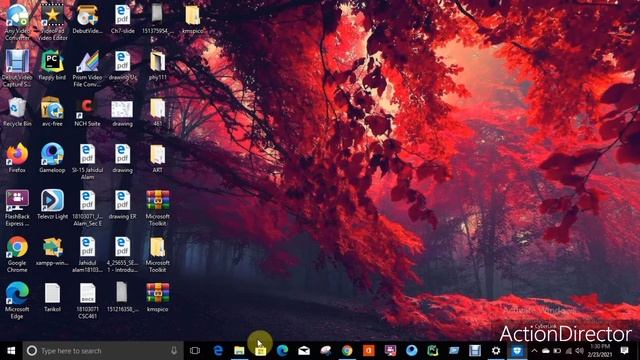Select the 151375954 file icon
Screen dimensions: 640x360
158,19
